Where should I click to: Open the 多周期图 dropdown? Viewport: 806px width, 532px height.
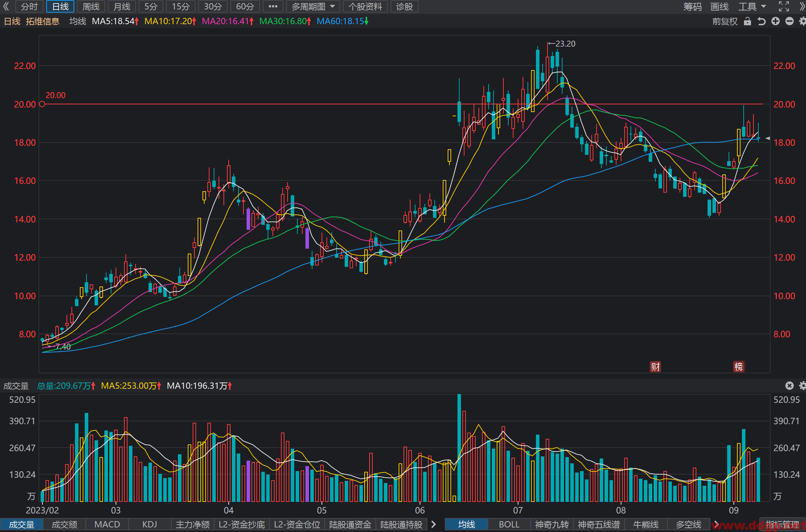pyautogui.click(x=313, y=6)
